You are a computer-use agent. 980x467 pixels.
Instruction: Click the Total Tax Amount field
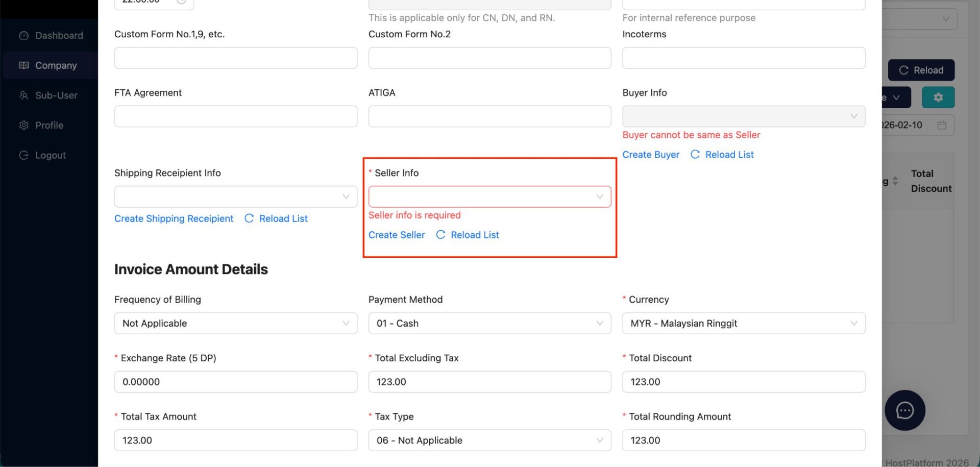(x=236, y=440)
